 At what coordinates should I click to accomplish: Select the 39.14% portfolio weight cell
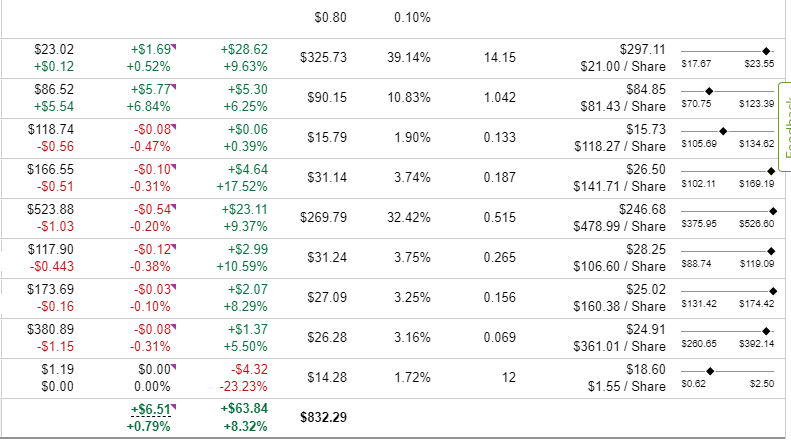(x=408, y=57)
